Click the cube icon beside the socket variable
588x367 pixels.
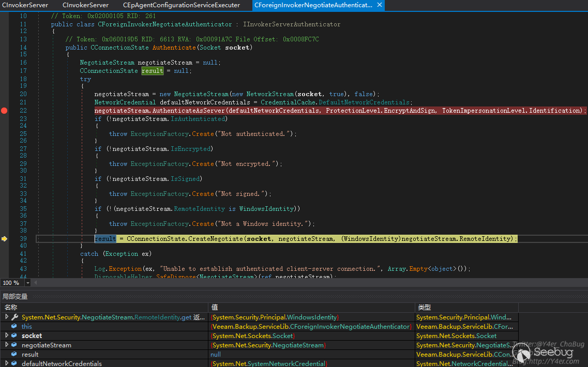click(x=14, y=336)
